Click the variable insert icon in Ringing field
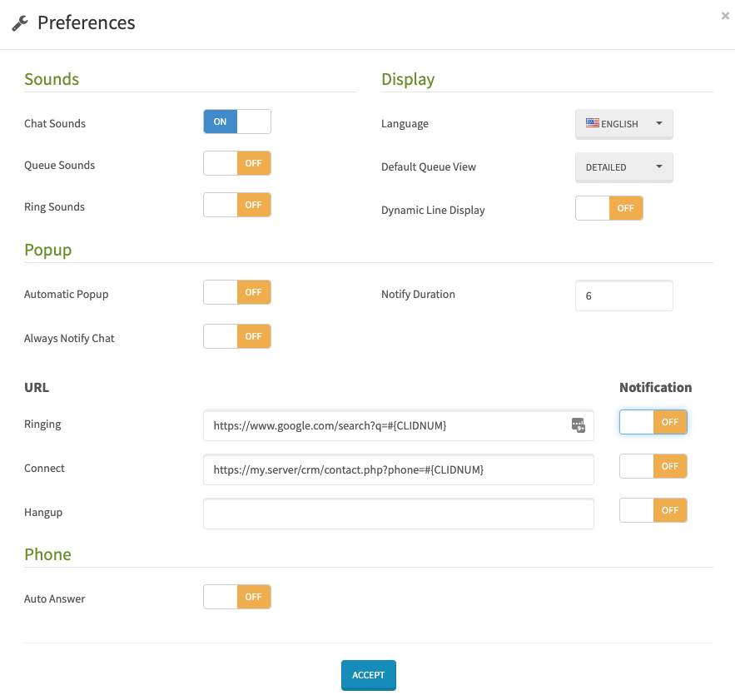This screenshot has width=735, height=700. point(579,425)
